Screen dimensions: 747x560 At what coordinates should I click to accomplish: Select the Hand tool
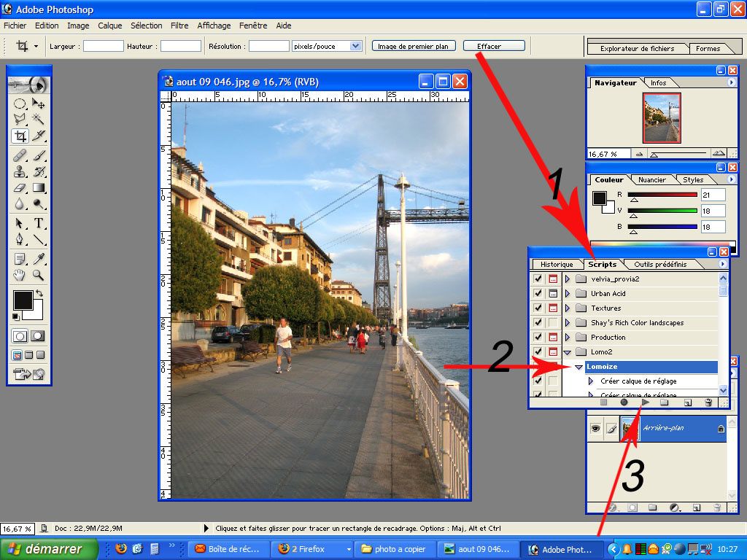tap(20, 275)
